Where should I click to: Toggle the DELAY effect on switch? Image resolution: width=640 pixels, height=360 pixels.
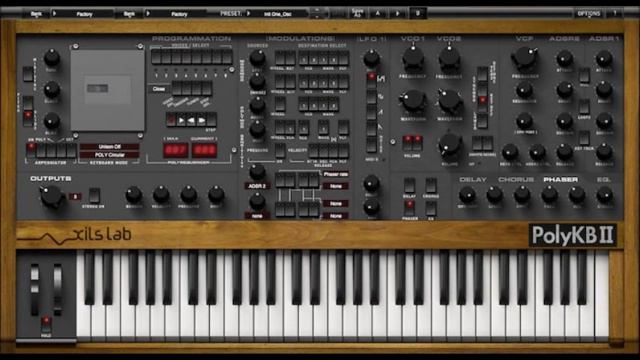click(x=409, y=185)
